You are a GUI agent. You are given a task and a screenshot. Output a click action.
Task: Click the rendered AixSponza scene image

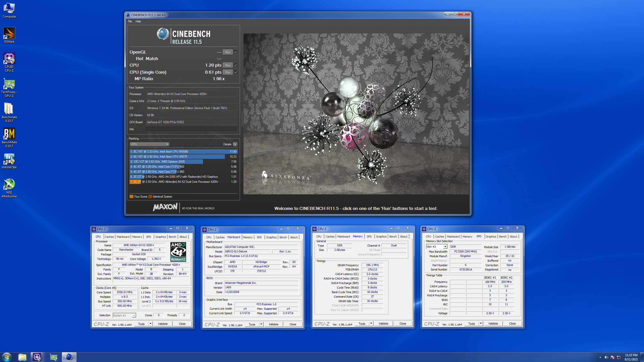pyautogui.click(x=356, y=114)
